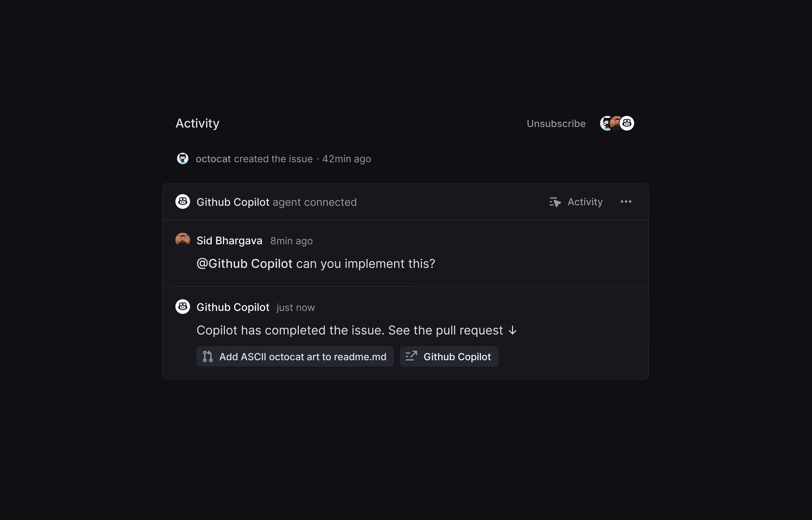Click the Copilot avatar in 'agent connected' row
Screen dimensions: 812x520
click(182, 201)
